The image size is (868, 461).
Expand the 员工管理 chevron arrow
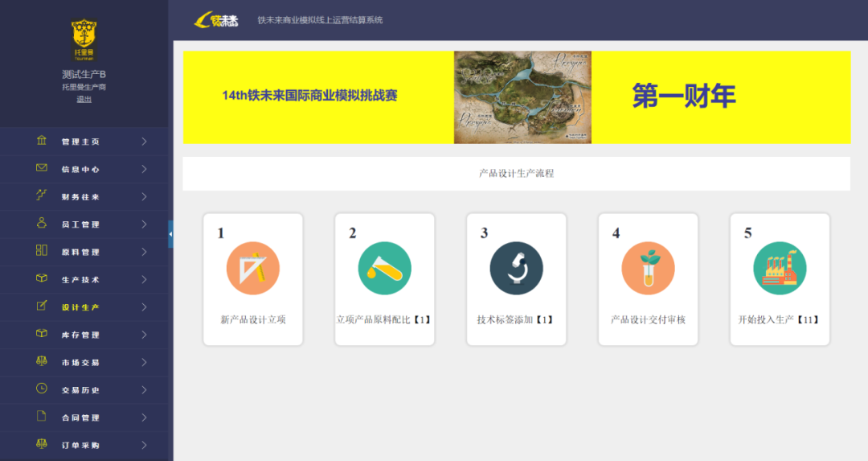point(144,224)
